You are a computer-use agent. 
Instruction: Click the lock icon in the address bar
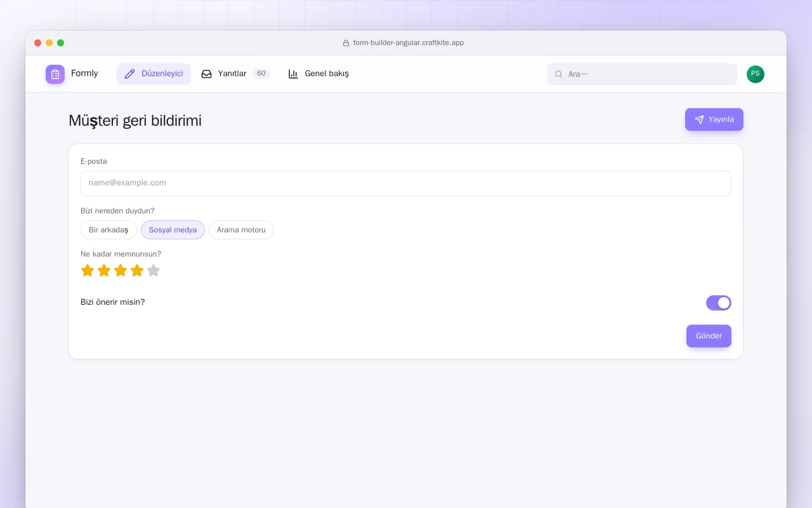tap(346, 43)
